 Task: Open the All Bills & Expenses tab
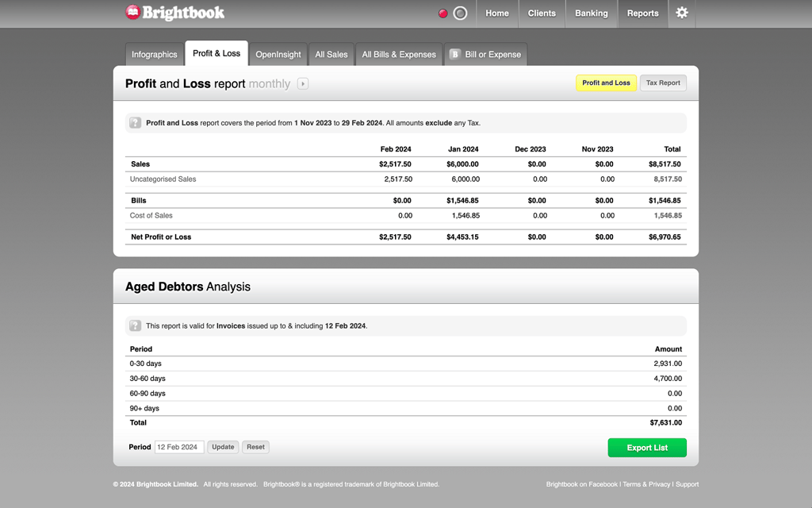coord(399,55)
